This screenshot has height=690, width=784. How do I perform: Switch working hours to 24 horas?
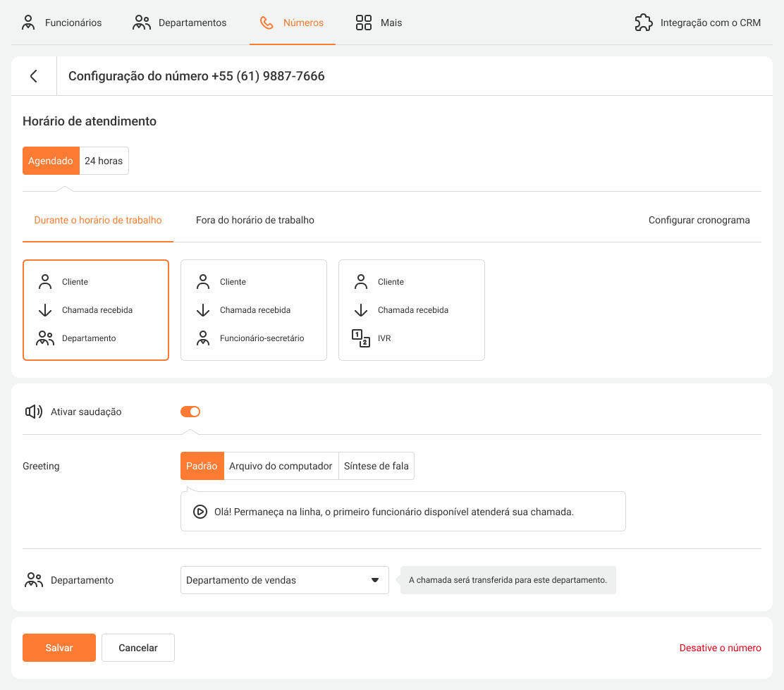104,161
